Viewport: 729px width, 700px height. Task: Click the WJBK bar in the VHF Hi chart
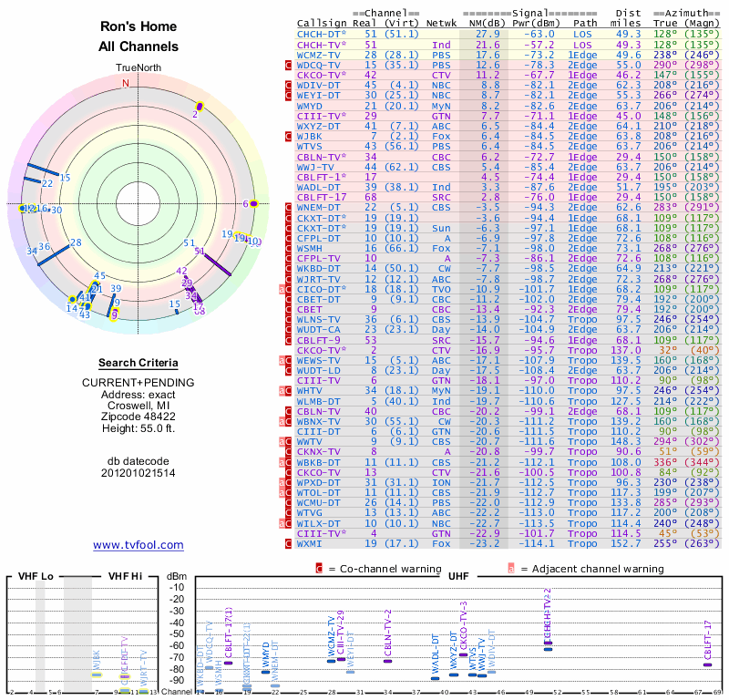[x=97, y=676]
